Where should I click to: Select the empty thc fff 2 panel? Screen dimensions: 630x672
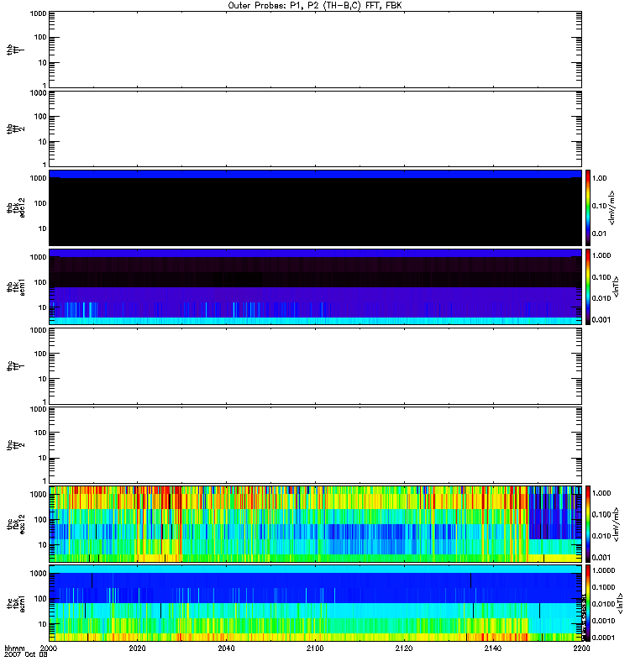[x=315, y=444]
